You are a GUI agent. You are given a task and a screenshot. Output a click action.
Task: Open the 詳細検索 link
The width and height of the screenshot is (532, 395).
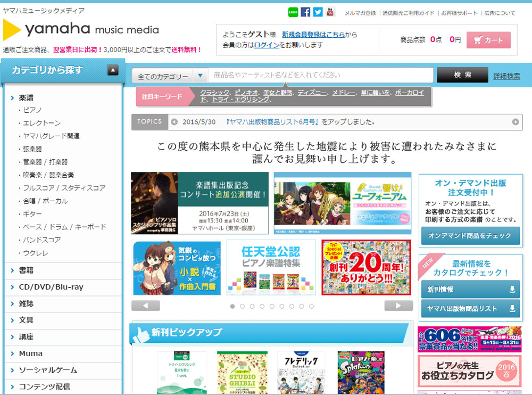(506, 76)
